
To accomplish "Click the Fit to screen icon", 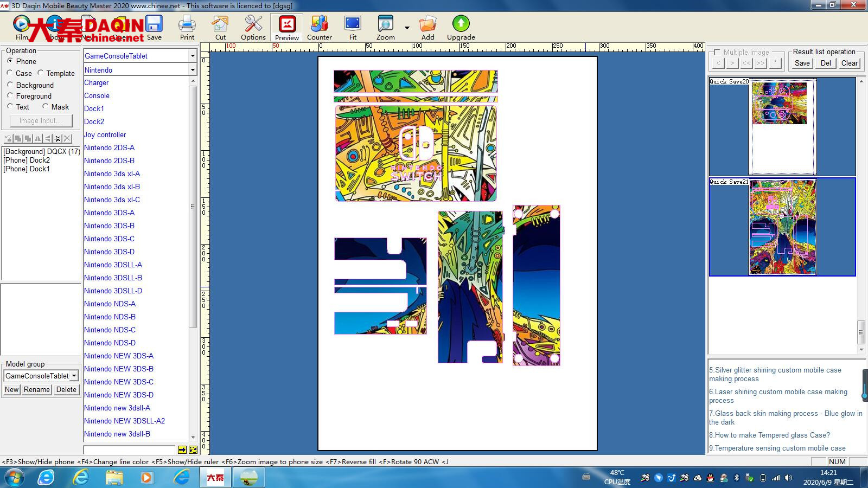I will pyautogui.click(x=353, y=27).
